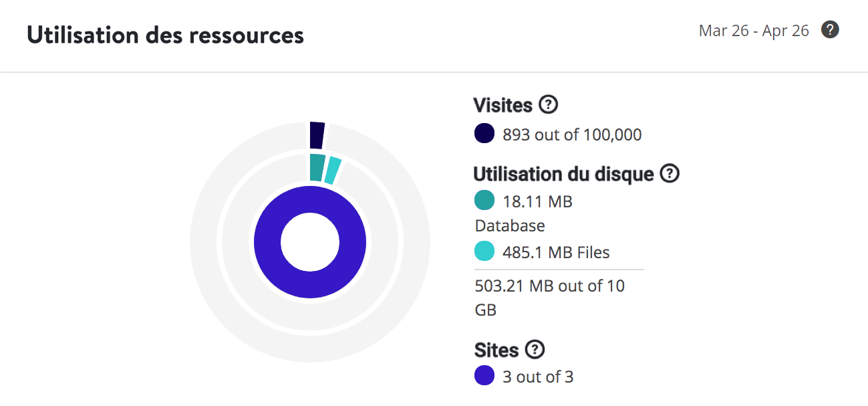Click the 893 out of 100,000 visits link

coord(571,134)
